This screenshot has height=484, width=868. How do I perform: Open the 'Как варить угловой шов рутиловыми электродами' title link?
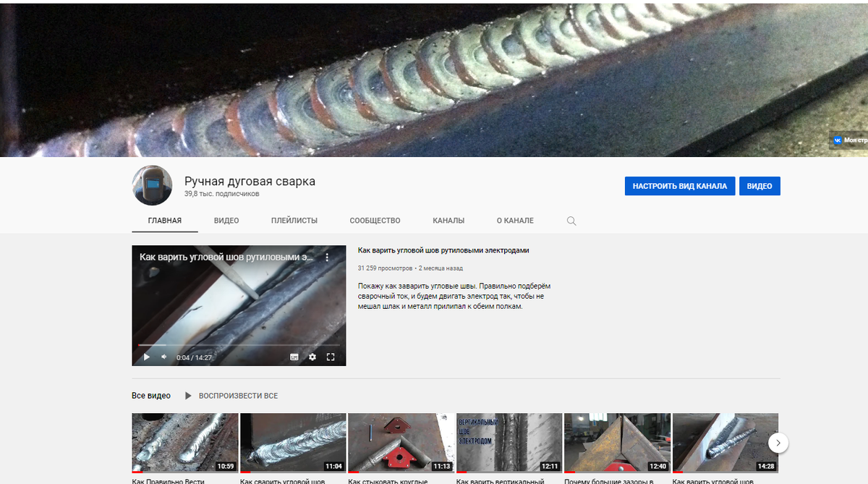(x=443, y=250)
